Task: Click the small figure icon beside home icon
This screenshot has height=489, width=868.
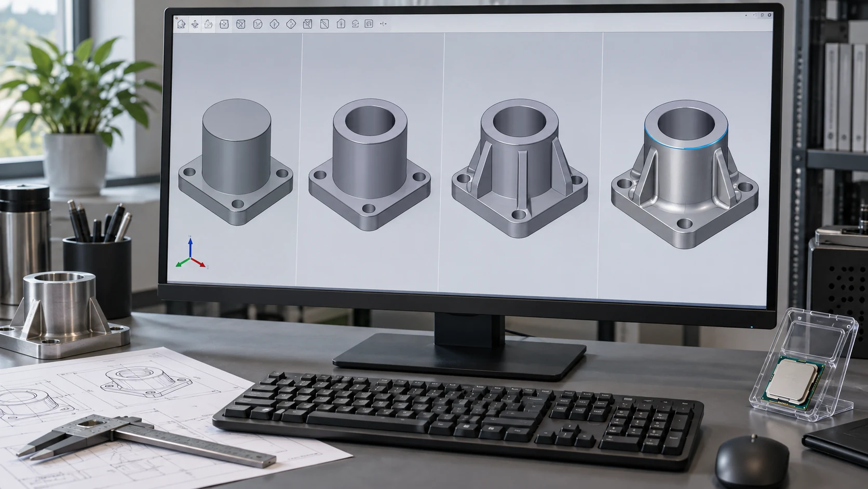Action: click(195, 24)
